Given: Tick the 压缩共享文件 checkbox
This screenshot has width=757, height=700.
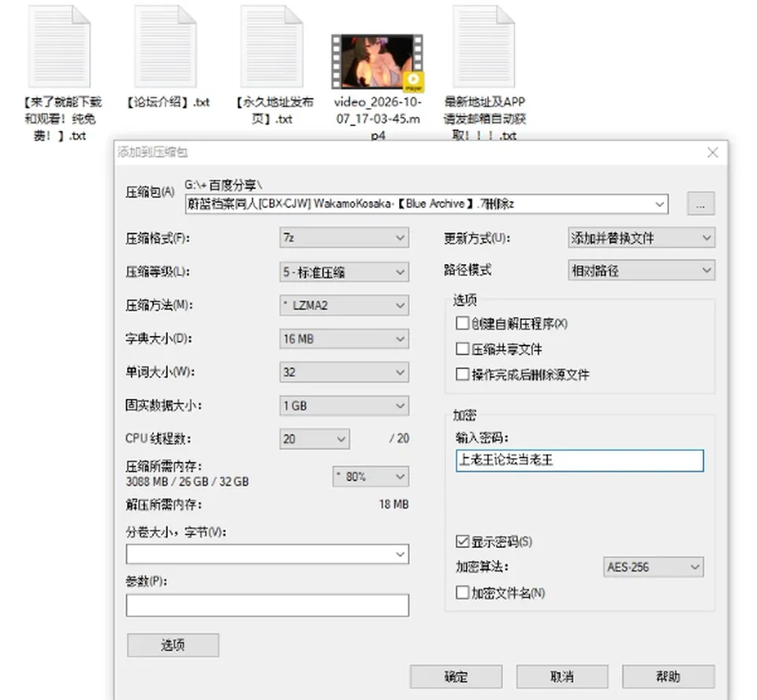Looking at the screenshot, I should point(462,348).
